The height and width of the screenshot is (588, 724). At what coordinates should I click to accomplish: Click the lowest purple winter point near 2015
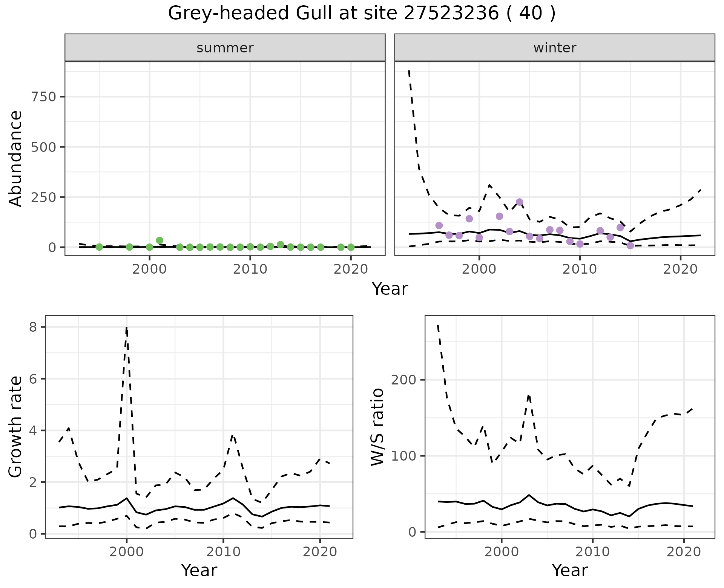(630, 246)
